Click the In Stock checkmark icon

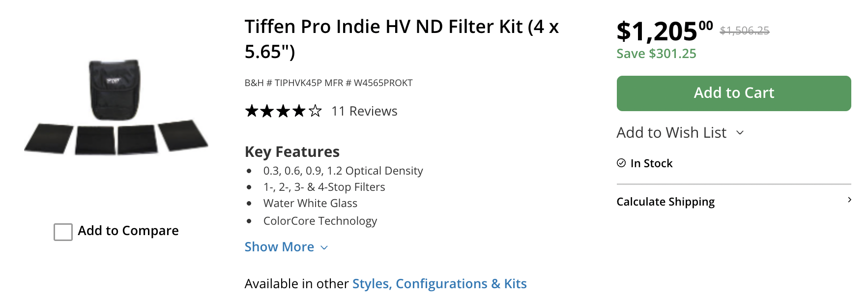(621, 163)
